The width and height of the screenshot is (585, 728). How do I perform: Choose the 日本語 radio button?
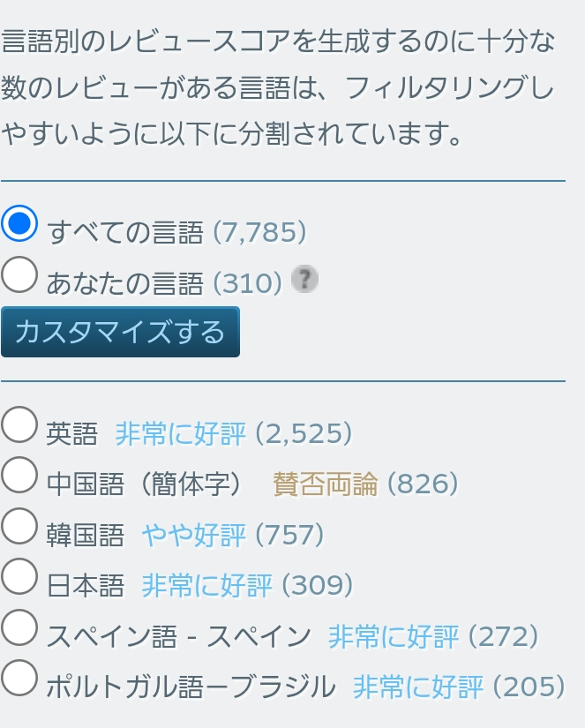pyautogui.click(x=19, y=576)
